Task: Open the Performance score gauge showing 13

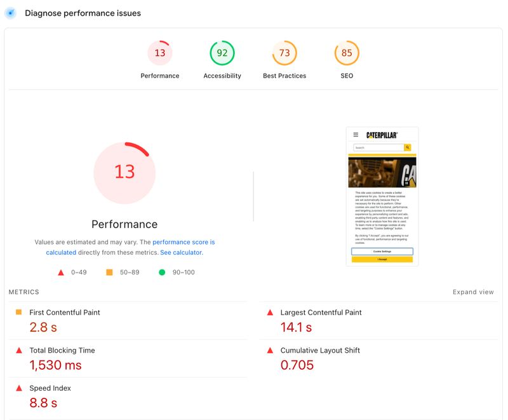Action: tap(159, 53)
